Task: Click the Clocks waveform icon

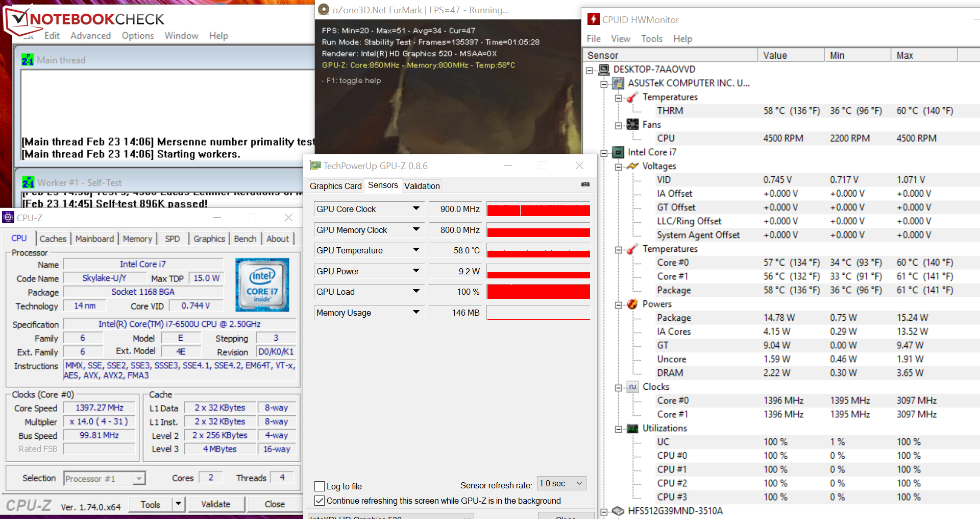Action: (632, 387)
